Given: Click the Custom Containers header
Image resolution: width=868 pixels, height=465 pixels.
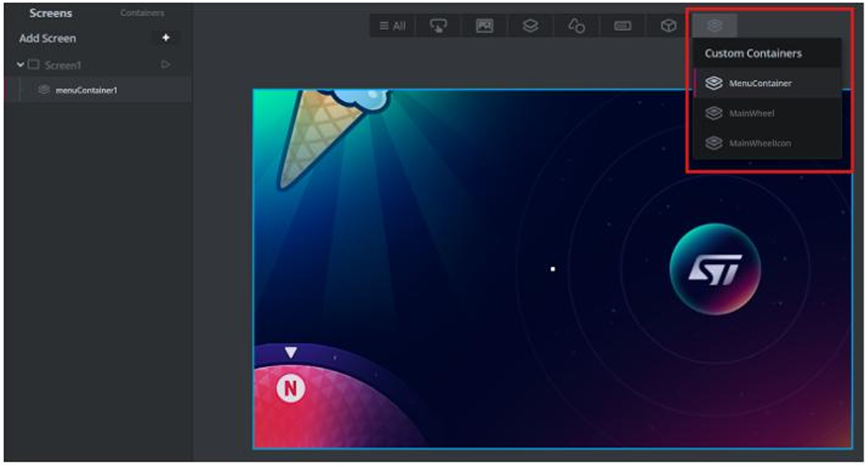Looking at the screenshot, I should click(753, 54).
